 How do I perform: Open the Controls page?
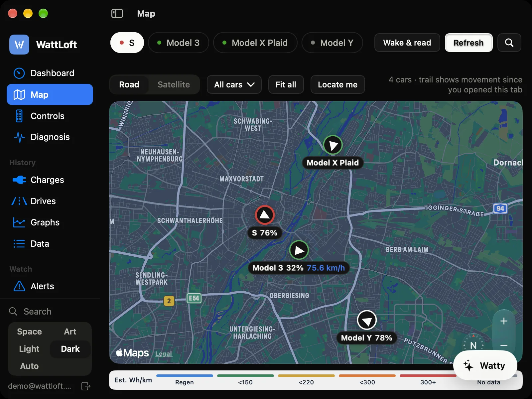[x=50, y=116]
